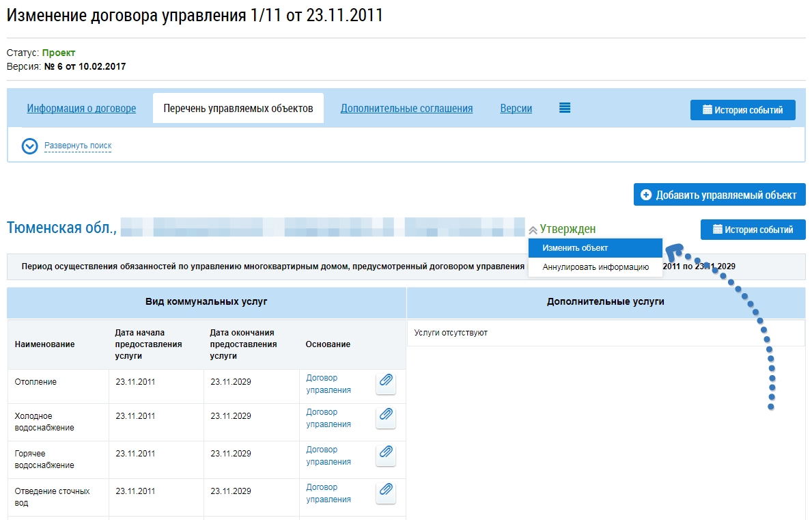This screenshot has width=812, height=520.
Task: Click version text № 6 от 10.02.2017
Action: pyautogui.click(x=85, y=66)
